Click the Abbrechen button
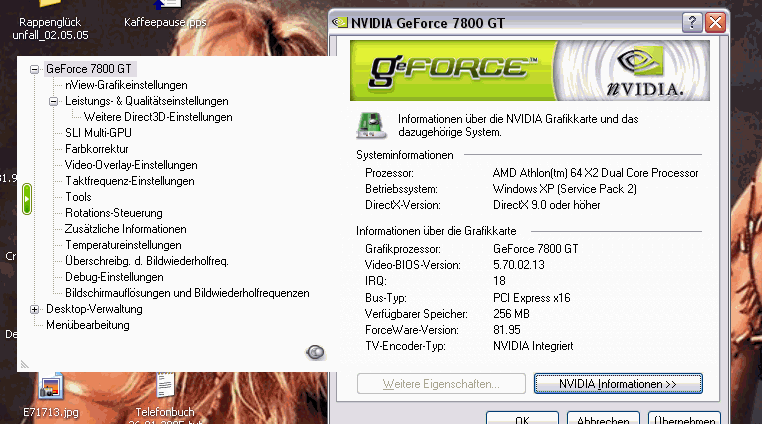Screen dimensions: 762x424 (603, 419)
